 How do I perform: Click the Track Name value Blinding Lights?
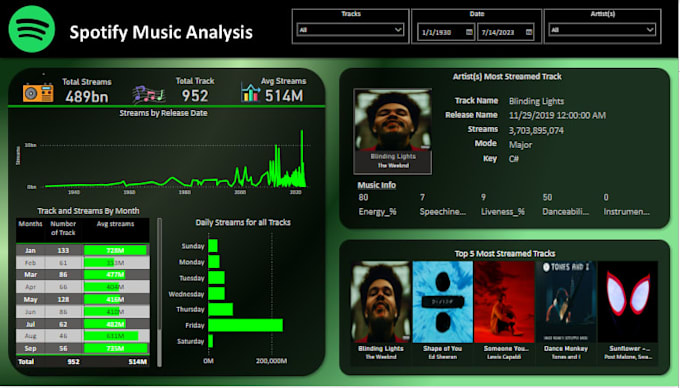tap(536, 101)
